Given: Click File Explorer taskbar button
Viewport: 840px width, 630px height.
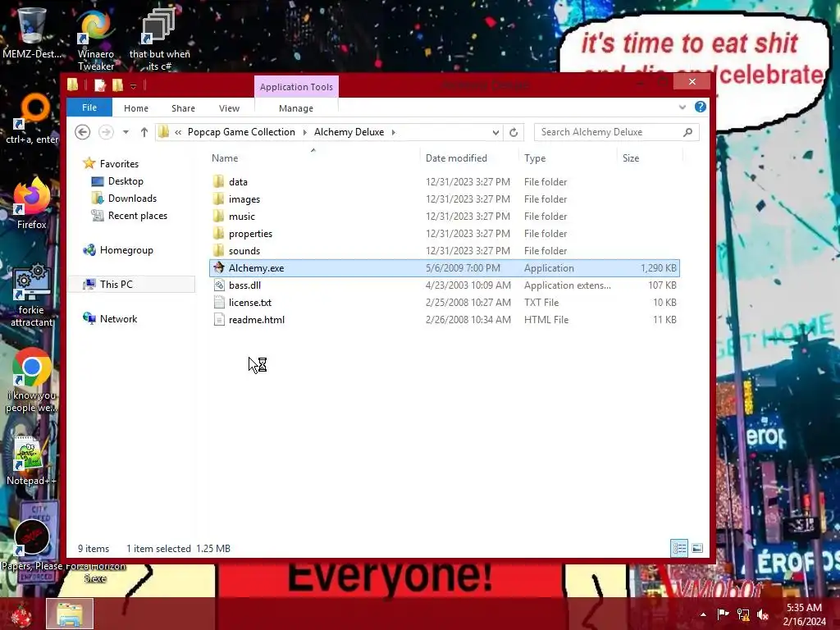Looking at the screenshot, I should pyautogui.click(x=70, y=614).
